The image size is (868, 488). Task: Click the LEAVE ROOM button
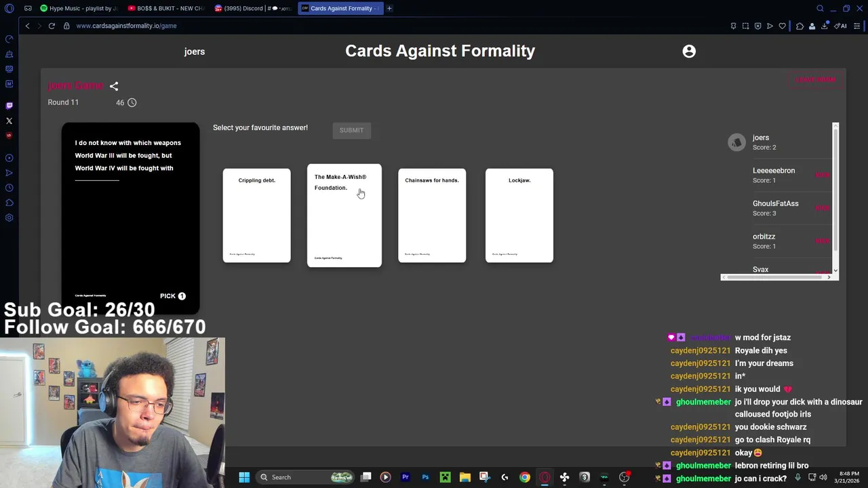[x=816, y=79]
